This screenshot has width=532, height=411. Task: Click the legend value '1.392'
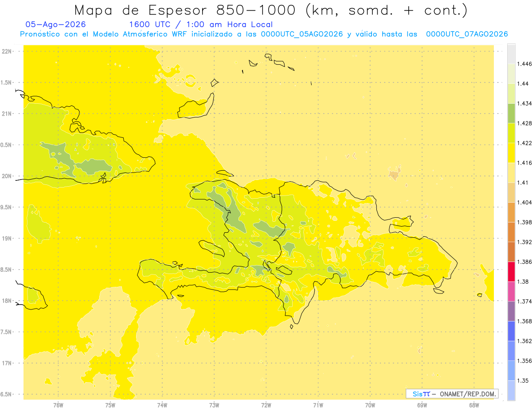click(x=524, y=242)
